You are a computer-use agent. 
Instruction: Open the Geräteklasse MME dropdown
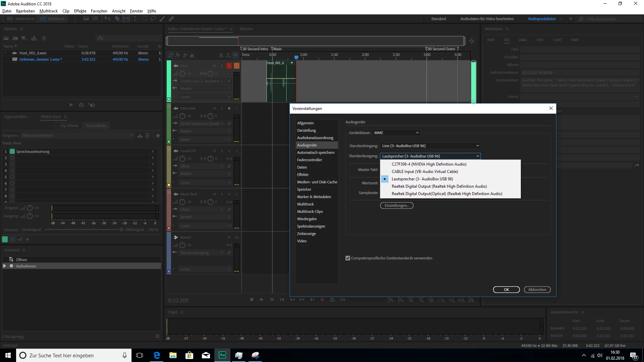[396, 133]
